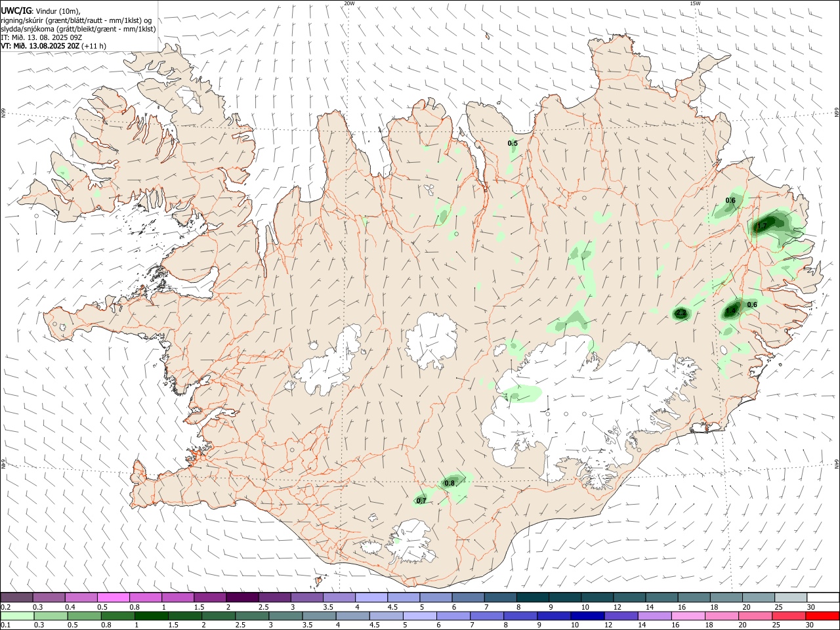Viewport: 840px width, 630px height.
Task: Click the darkest purple swatch labeled 2 in the snow scale
Action: [242, 597]
